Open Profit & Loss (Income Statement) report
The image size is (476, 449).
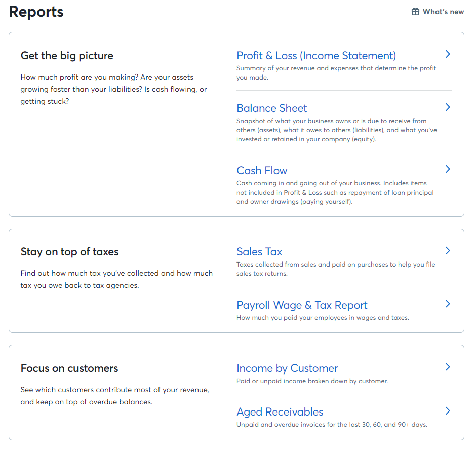316,56
